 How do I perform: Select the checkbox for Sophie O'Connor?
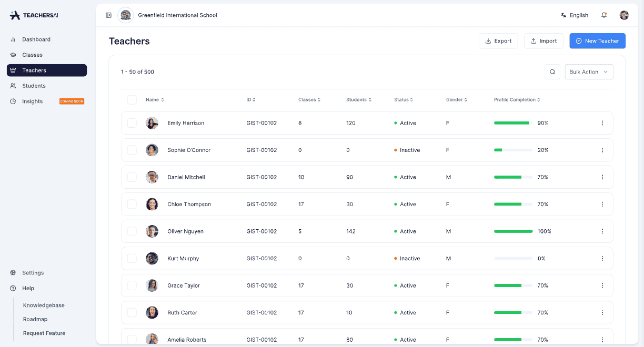coord(132,150)
